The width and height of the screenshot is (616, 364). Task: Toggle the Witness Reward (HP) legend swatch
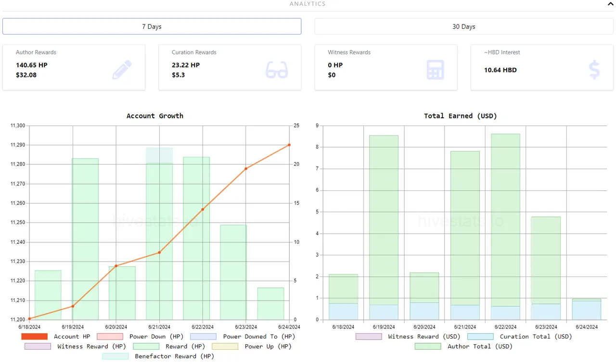pyautogui.click(x=38, y=346)
